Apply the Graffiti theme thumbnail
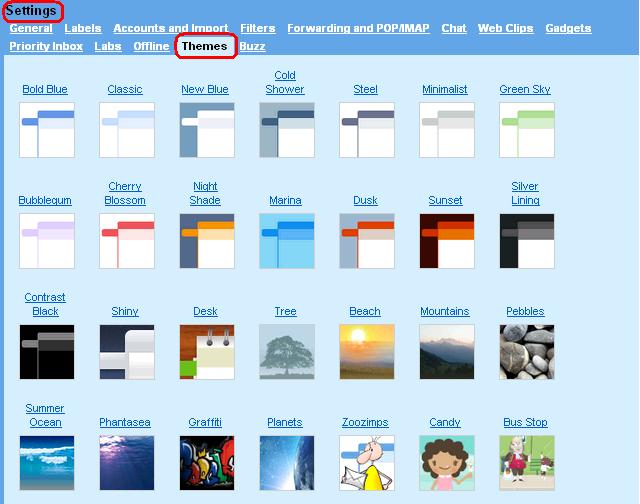This screenshot has height=504, width=640. pyautogui.click(x=207, y=463)
